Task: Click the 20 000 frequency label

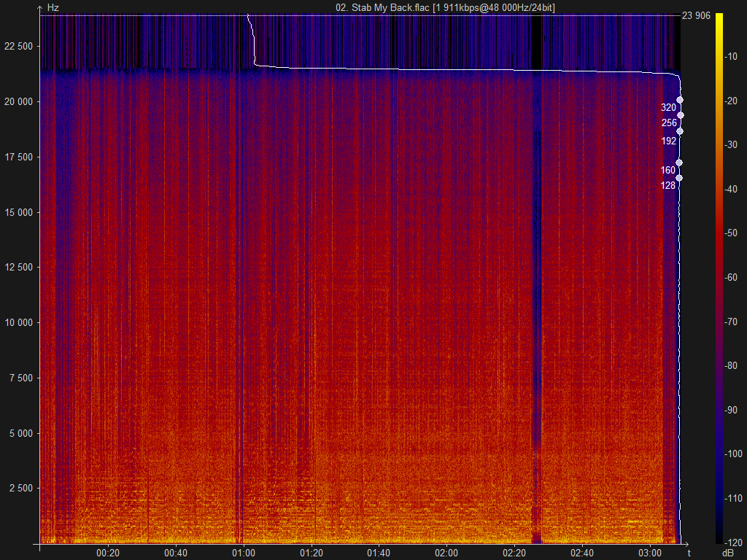Action: [18, 102]
